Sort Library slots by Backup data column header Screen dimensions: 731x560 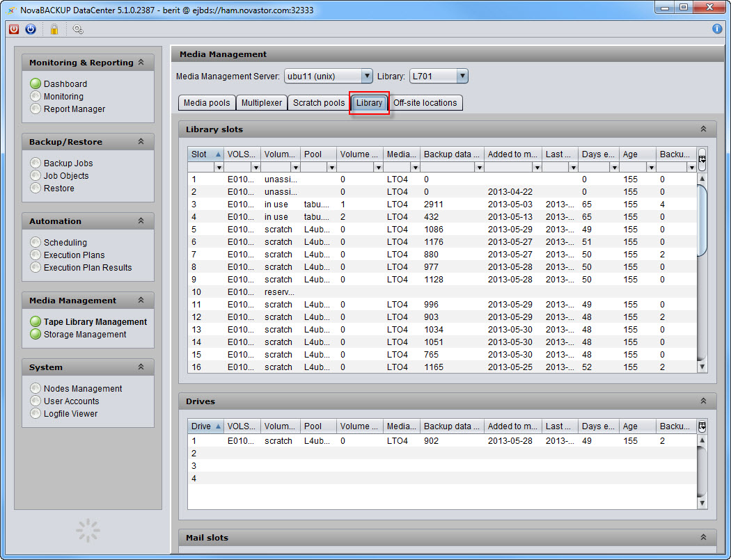click(451, 154)
